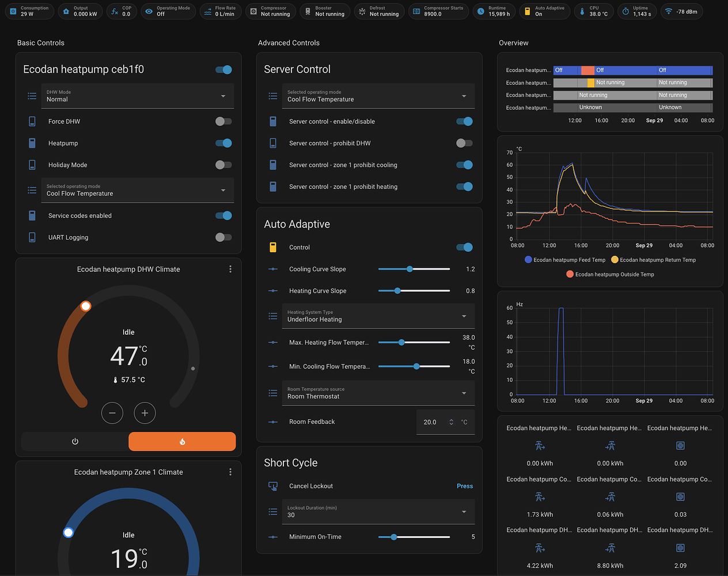Decrease DHW target temperature with minus button
The height and width of the screenshot is (576, 728).
click(x=112, y=413)
